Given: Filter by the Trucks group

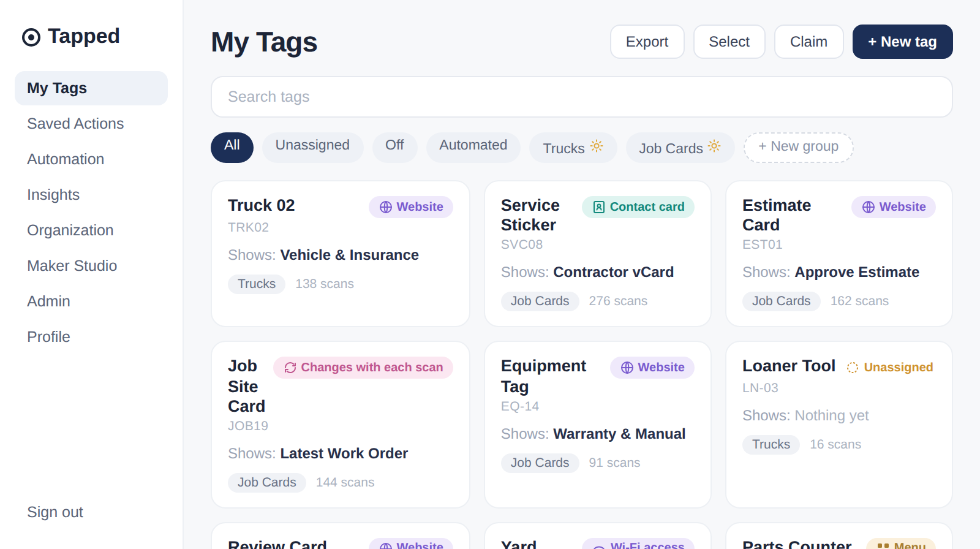Looking at the screenshot, I should [x=573, y=148].
